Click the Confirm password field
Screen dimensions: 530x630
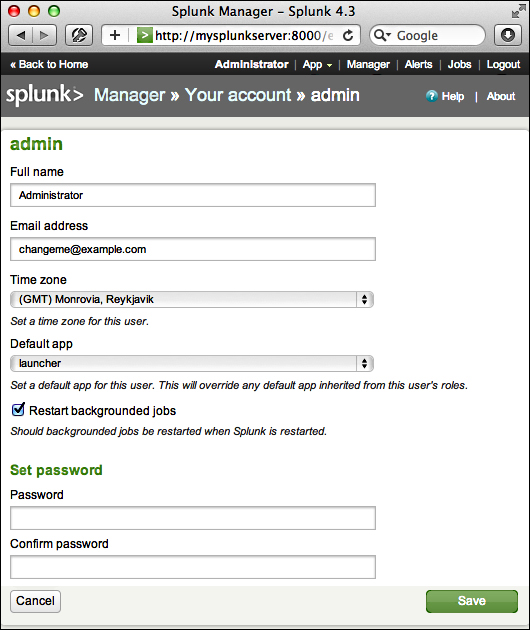(x=193, y=567)
